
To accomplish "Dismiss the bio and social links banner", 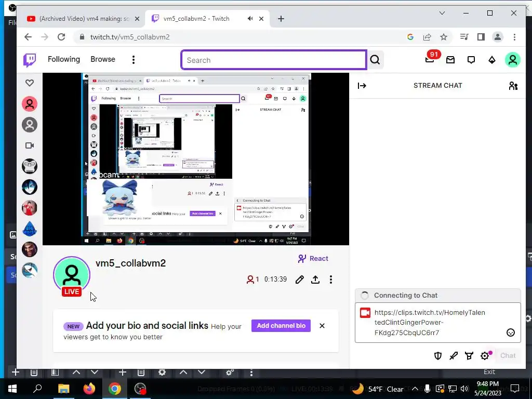I will point(322,326).
